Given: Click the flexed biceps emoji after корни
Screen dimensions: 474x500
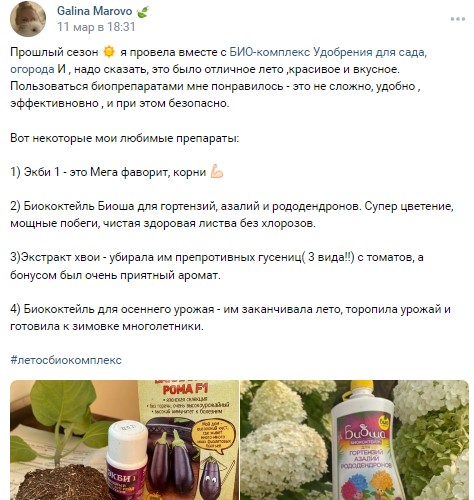Looking at the screenshot, I should [217, 172].
